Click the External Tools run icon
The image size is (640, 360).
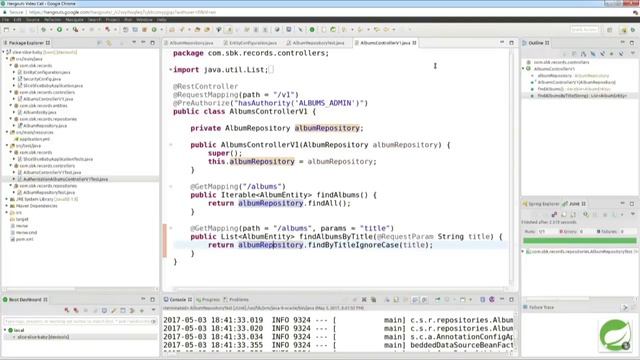[76, 29]
